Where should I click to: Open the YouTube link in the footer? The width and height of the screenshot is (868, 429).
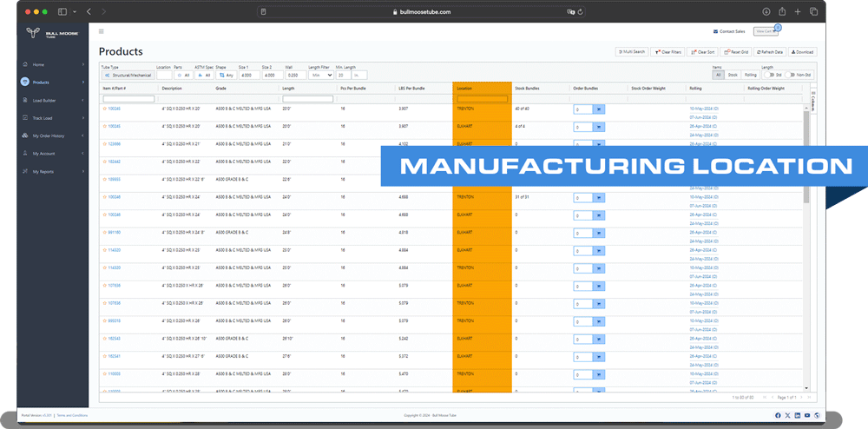coord(807,415)
